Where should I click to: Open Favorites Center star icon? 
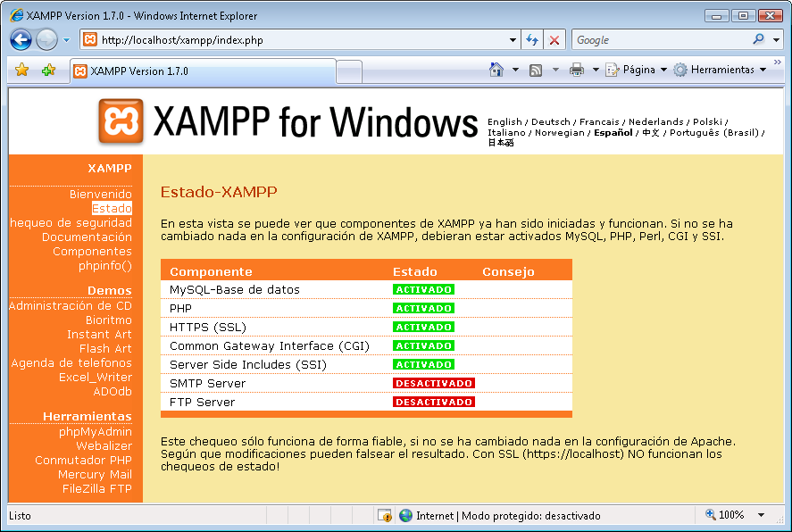coord(21,70)
